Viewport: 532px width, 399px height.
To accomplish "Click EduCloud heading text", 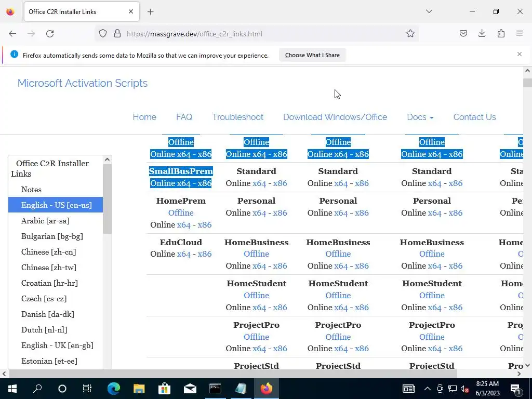I will [x=181, y=242].
